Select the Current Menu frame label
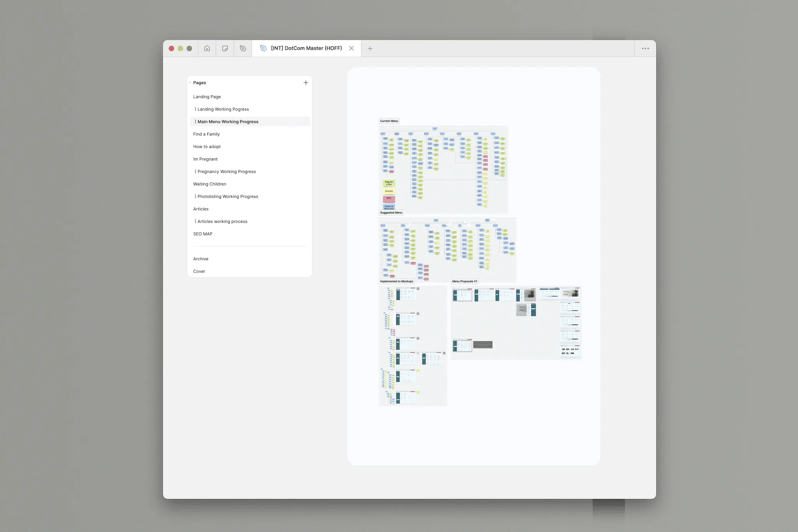 [x=389, y=121]
